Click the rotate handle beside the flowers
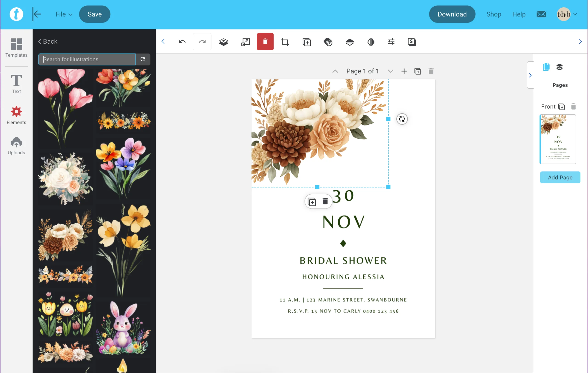Screen dimensions: 588x373 (402, 119)
